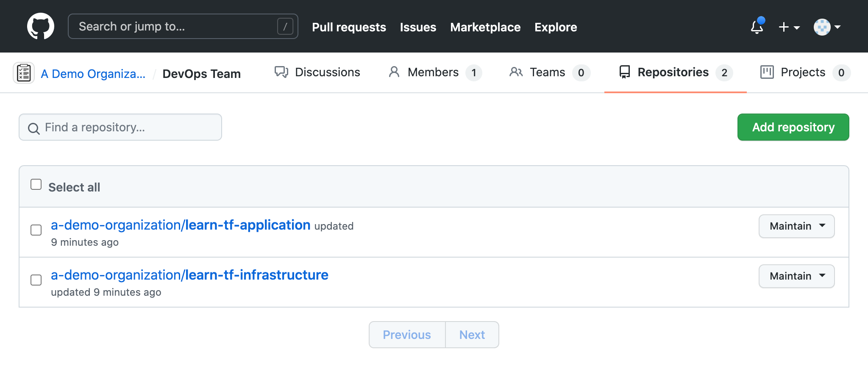
Task: Click the slash shortcut key icon
Action: point(285,26)
